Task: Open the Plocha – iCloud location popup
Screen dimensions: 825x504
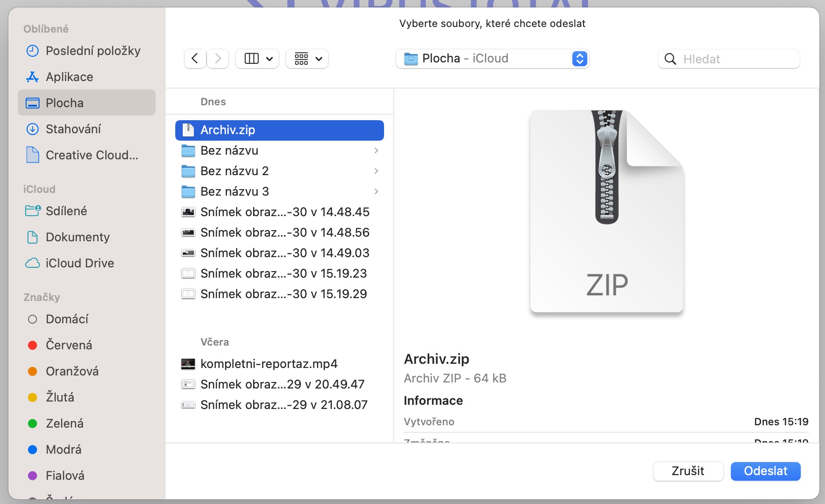Action: click(492, 59)
